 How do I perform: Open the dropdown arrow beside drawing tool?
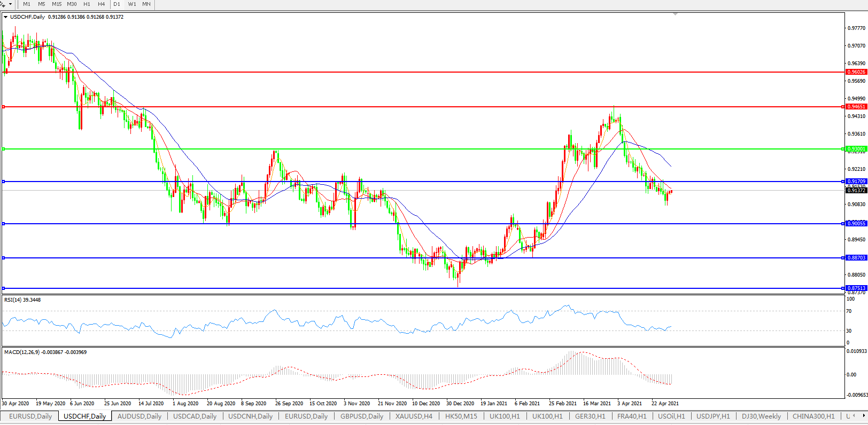coord(10,4)
